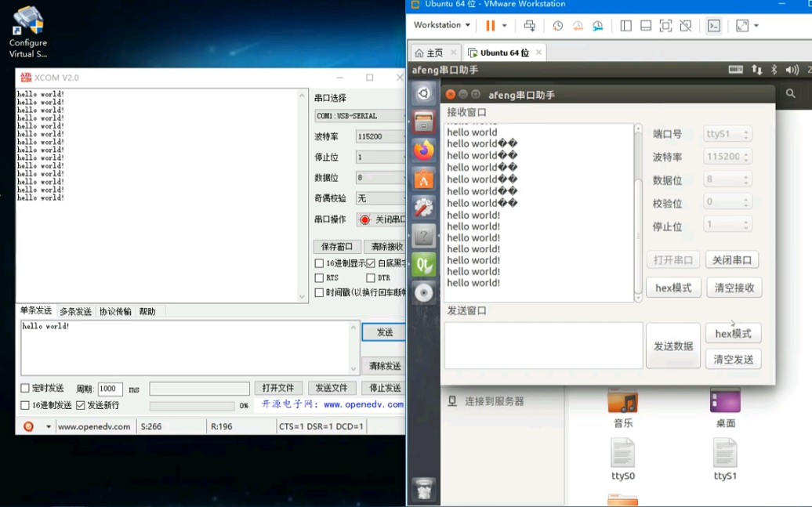Click the Bluetooth icon in Ubuntu top bar
812x507 pixels.
(774, 70)
